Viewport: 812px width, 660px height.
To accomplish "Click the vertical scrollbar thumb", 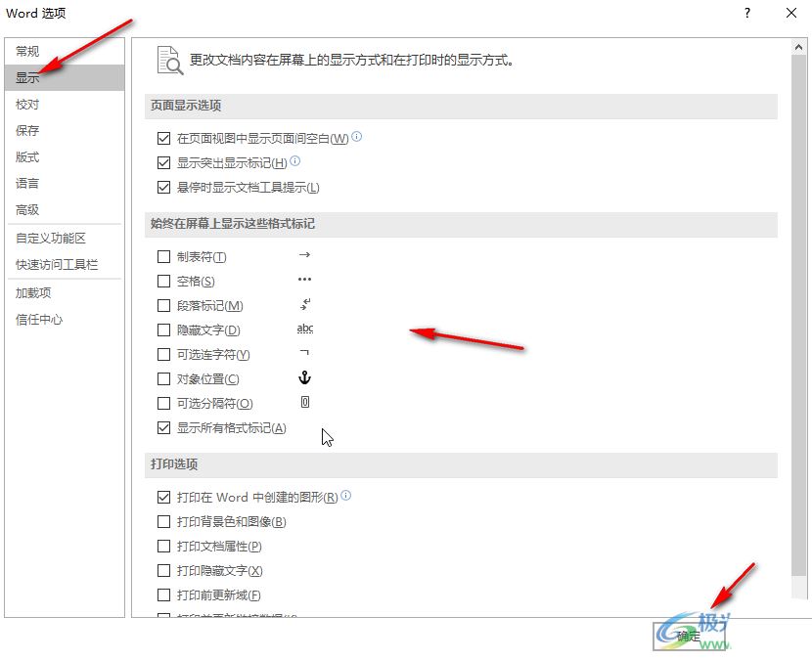I will click(798, 315).
